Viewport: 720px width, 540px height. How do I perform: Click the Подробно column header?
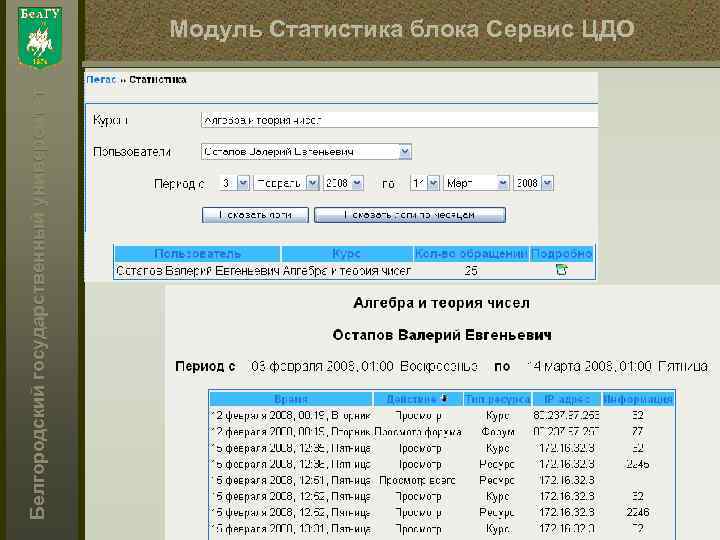tap(562, 253)
